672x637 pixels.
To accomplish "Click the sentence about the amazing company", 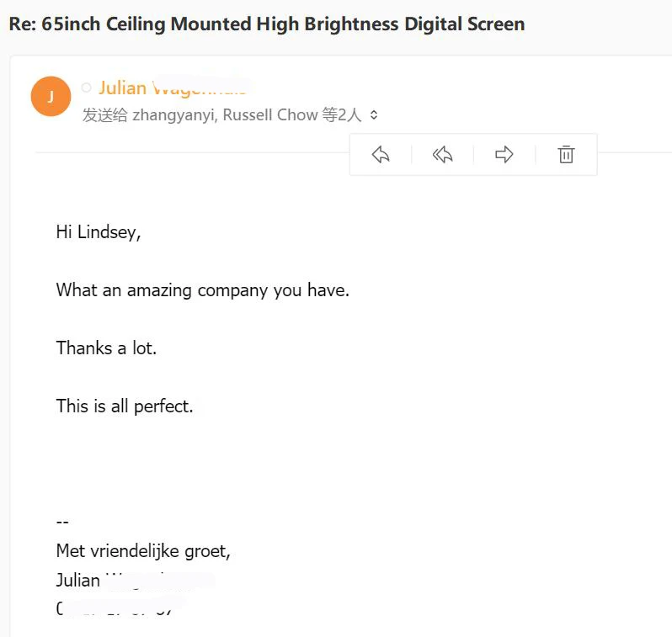I will tap(203, 290).
